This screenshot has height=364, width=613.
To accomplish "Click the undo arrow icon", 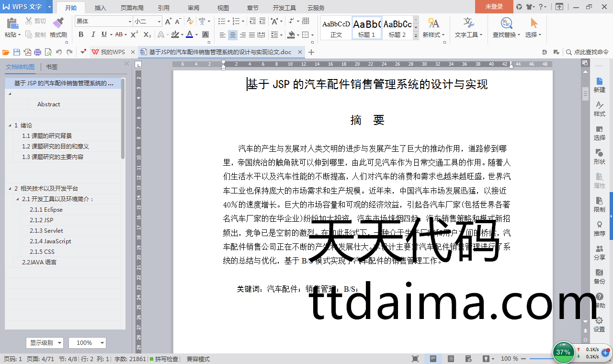I will coord(59,52).
